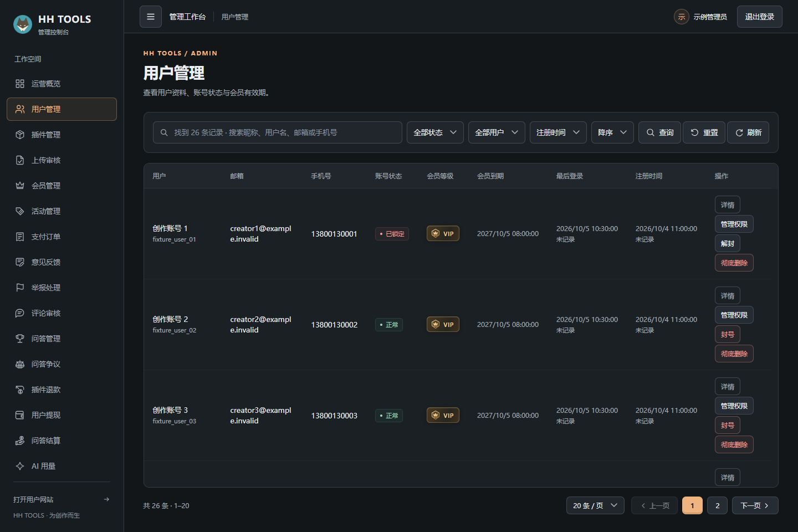Click VIP badge for 创作账号 2
798x532 pixels.
pos(443,324)
